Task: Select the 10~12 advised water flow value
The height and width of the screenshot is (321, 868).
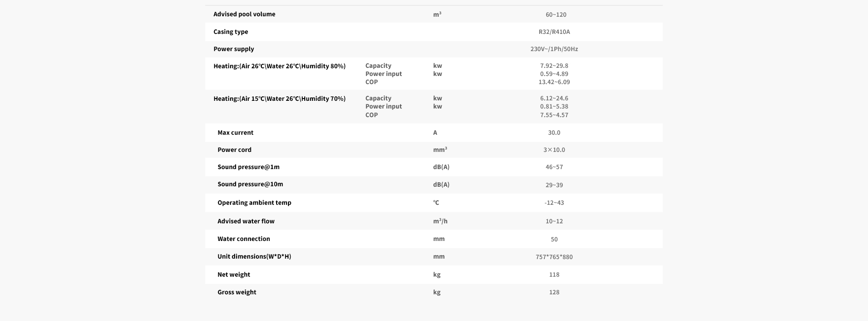Action: 554,221
